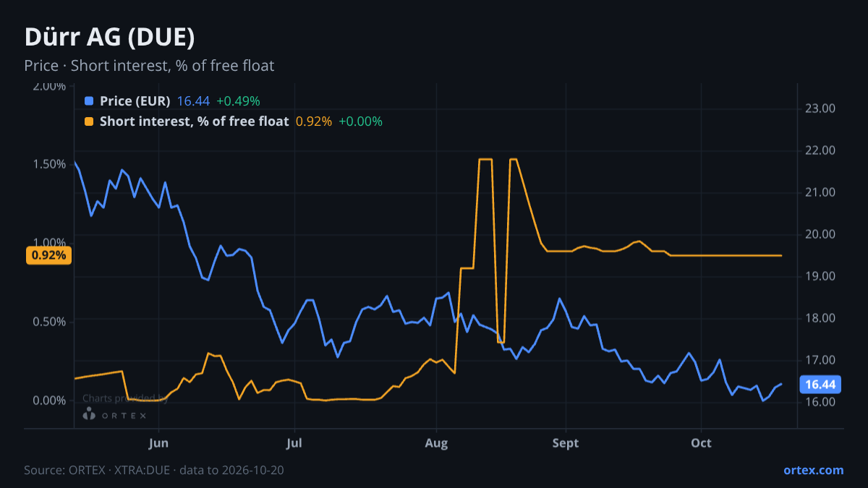Click the 'Jul' x-axis label

click(x=294, y=443)
